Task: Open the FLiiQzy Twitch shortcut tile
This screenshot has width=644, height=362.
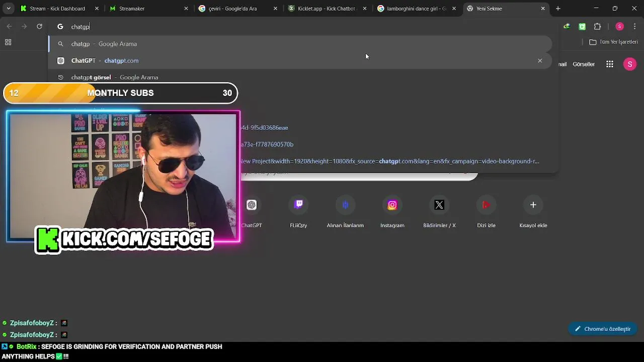Action: [298, 211]
